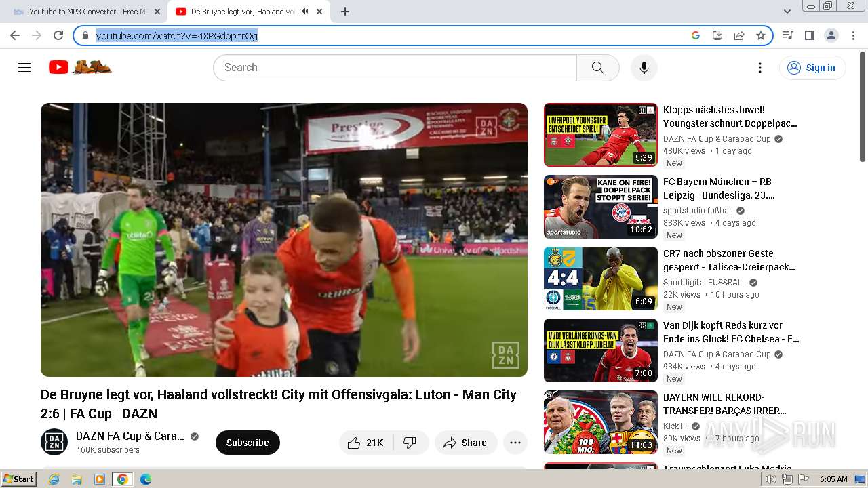The height and width of the screenshot is (488, 868).
Task: Open Chrome media controls icon
Action: tap(787, 35)
